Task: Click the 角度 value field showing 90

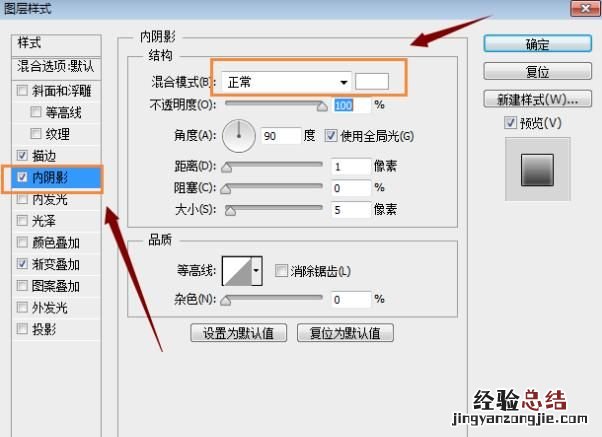Action: pyautogui.click(x=281, y=136)
